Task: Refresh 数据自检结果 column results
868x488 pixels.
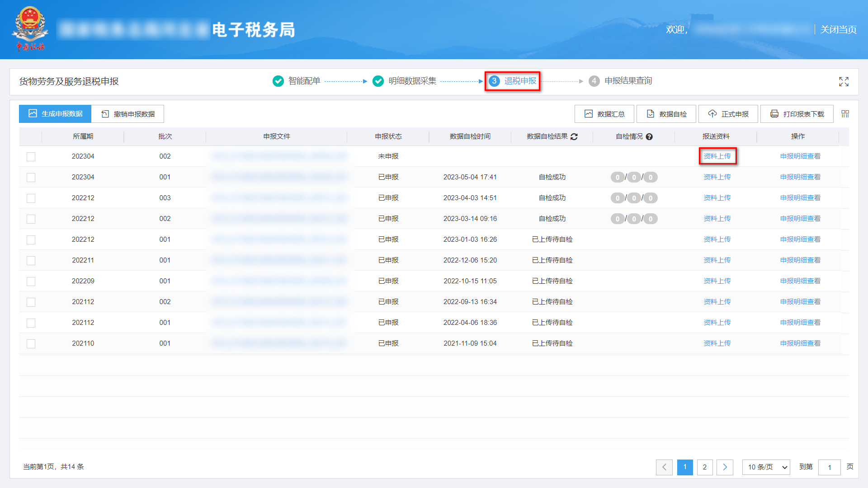Action: [574, 137]
